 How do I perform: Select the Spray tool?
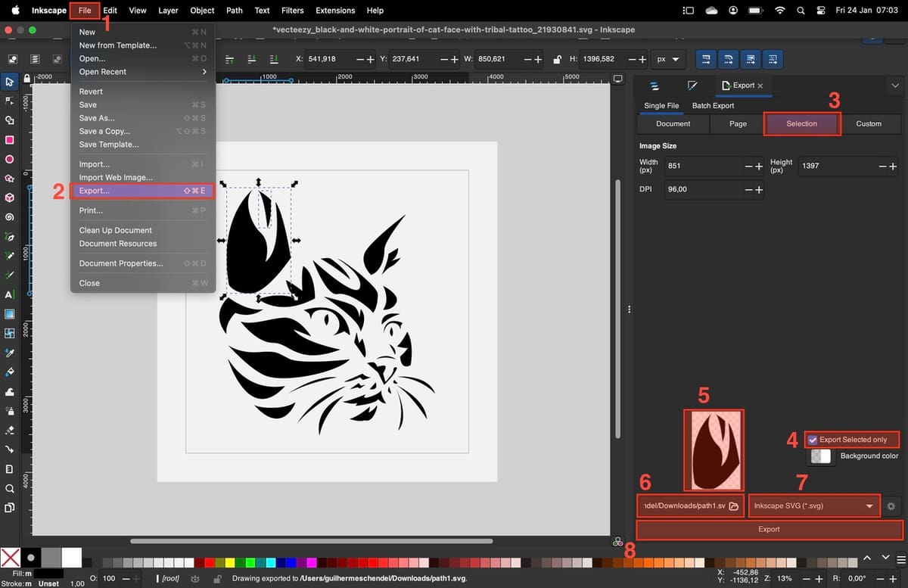(x=9, y=411)
